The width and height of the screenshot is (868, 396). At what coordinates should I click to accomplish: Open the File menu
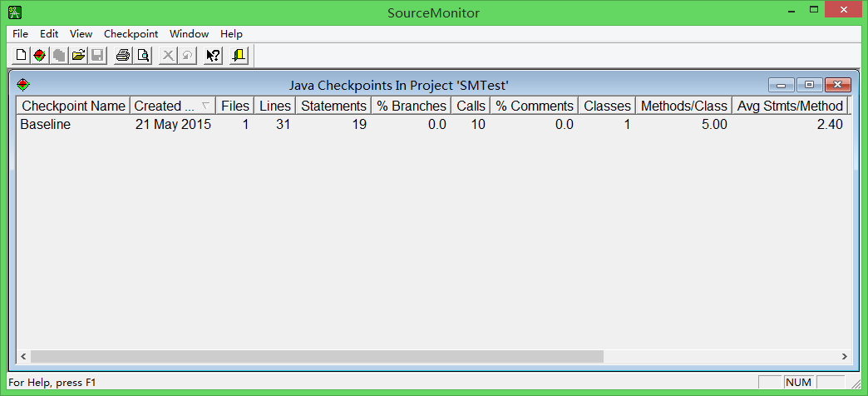[x=20, y=34]
